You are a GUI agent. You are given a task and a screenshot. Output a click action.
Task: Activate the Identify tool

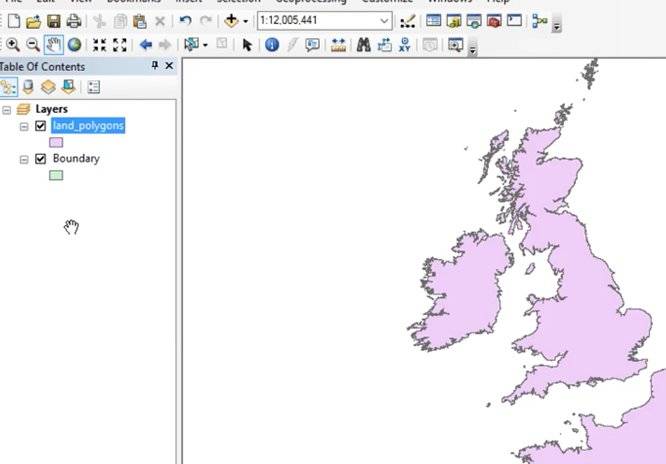[x=272, y=45]
